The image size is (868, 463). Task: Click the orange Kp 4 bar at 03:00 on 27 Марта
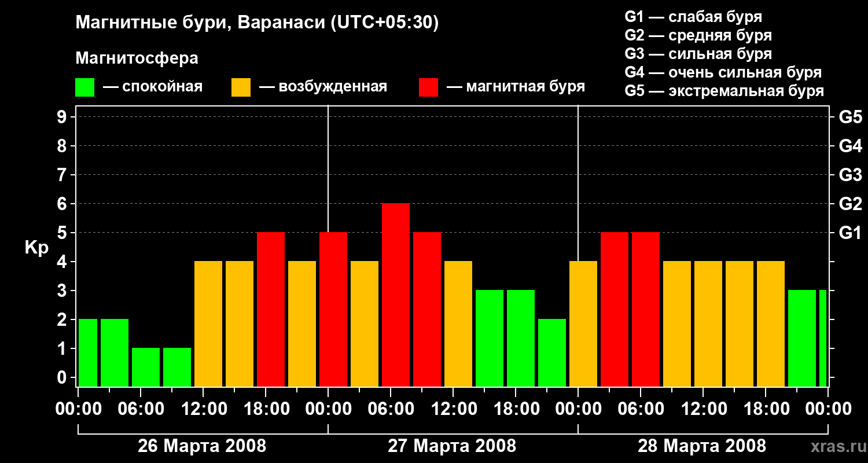[x=365, y=324]
